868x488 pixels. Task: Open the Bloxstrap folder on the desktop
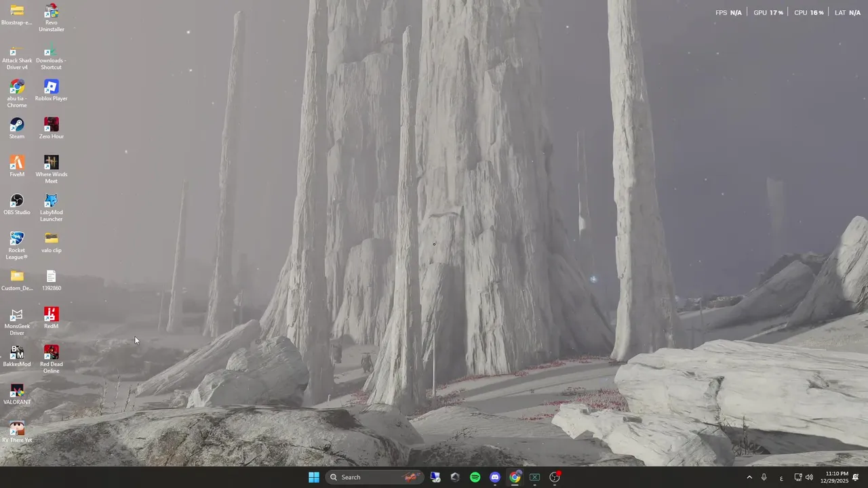coord(17,15)
